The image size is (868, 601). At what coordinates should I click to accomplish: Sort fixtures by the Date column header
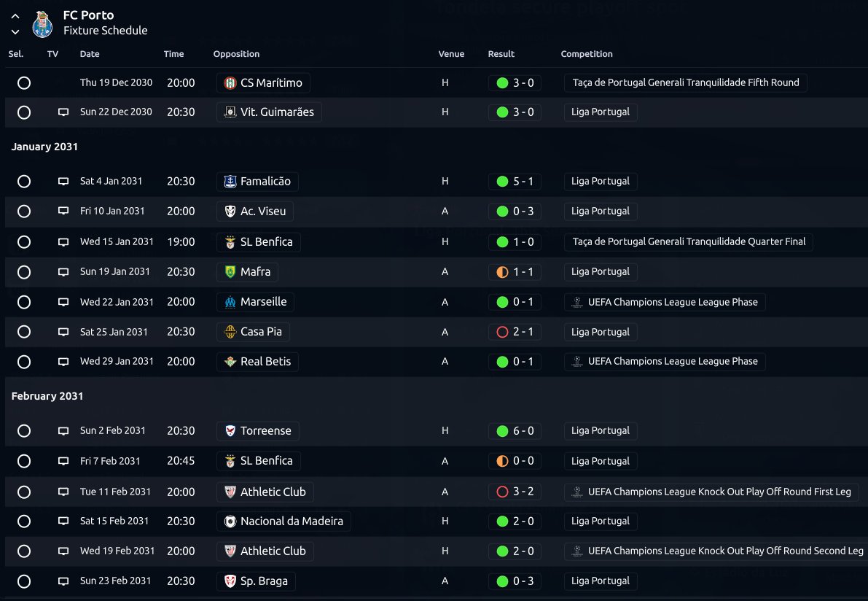(x=90, y=54)
